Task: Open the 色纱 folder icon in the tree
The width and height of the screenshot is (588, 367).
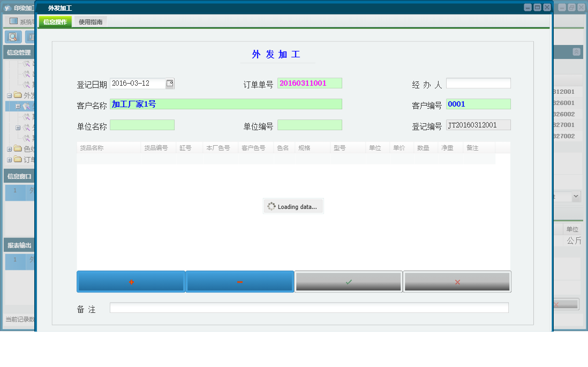Action: (x=18, y=148)
